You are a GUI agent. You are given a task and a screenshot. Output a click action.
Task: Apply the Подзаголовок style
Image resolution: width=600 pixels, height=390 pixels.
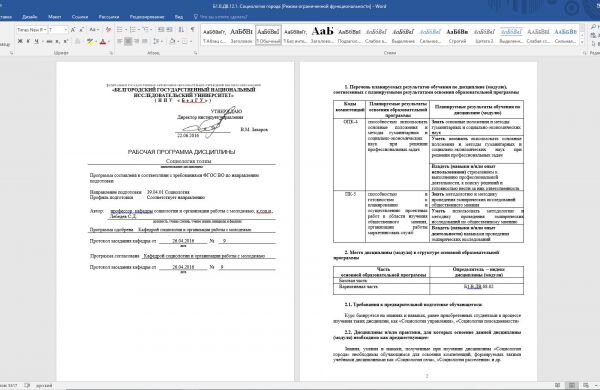[349, 35]
